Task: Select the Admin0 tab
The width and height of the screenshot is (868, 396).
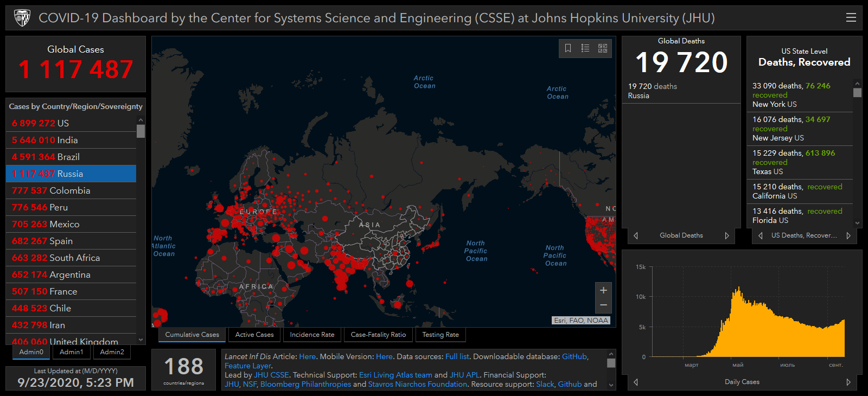Action: coord(31,352)
